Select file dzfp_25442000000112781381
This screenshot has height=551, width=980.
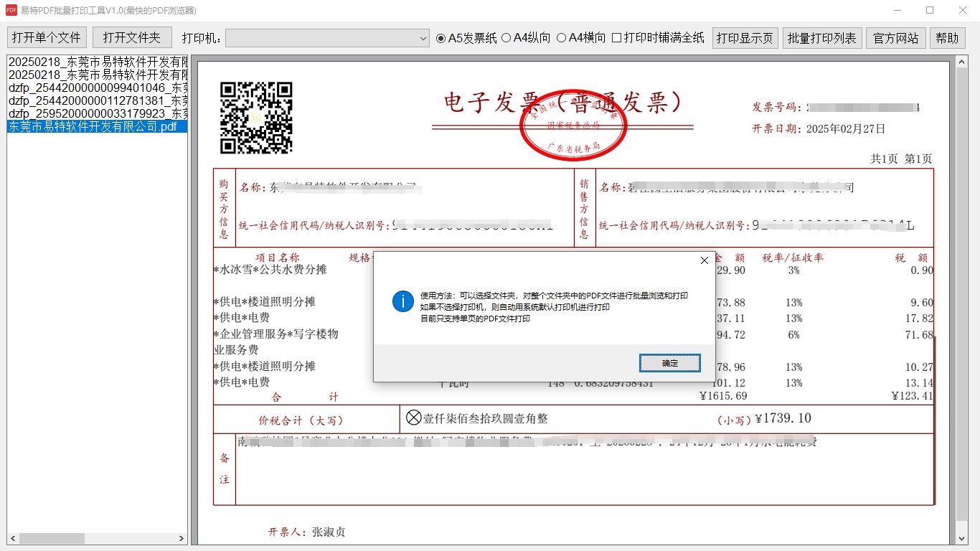98,100
